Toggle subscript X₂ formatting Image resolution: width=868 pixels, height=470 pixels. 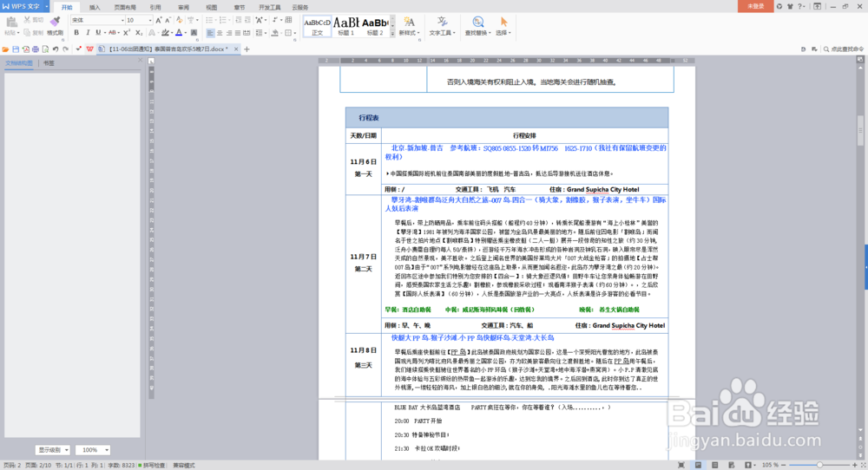[x=140, y=33]
